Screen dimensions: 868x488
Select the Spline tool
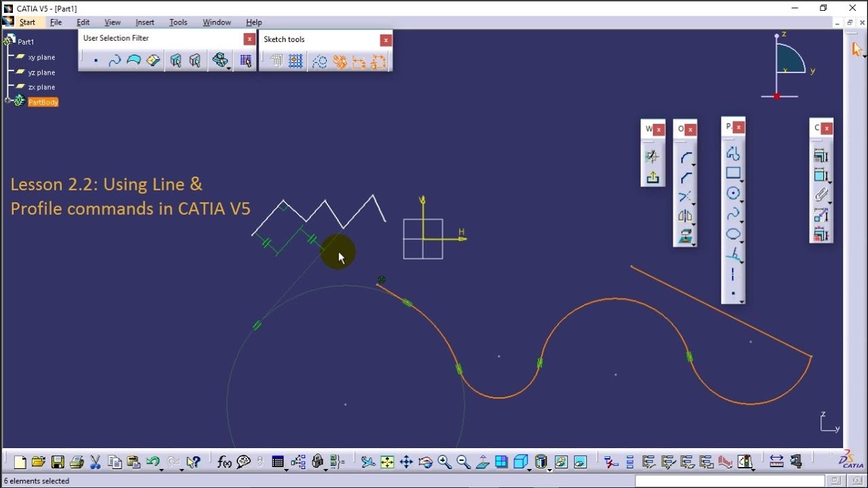tap(733, 214)
